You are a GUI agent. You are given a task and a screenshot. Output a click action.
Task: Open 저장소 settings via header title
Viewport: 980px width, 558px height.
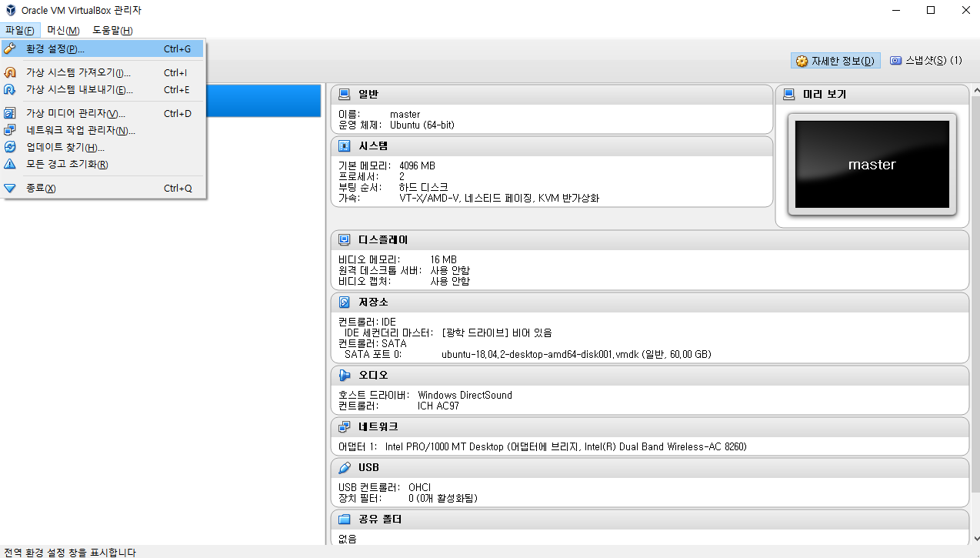pos(373,302)
